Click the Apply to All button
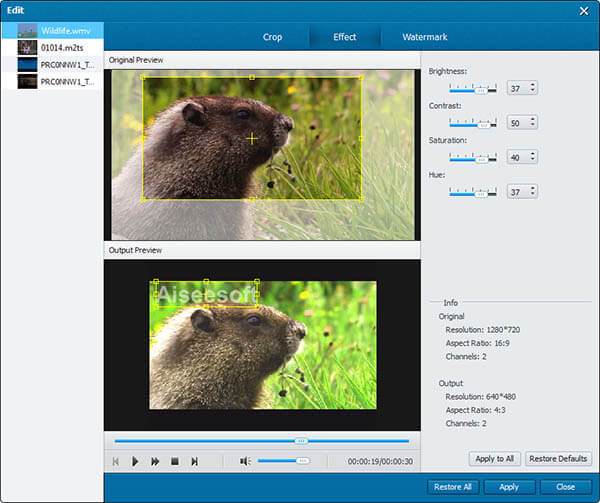 tap(495, 458)
